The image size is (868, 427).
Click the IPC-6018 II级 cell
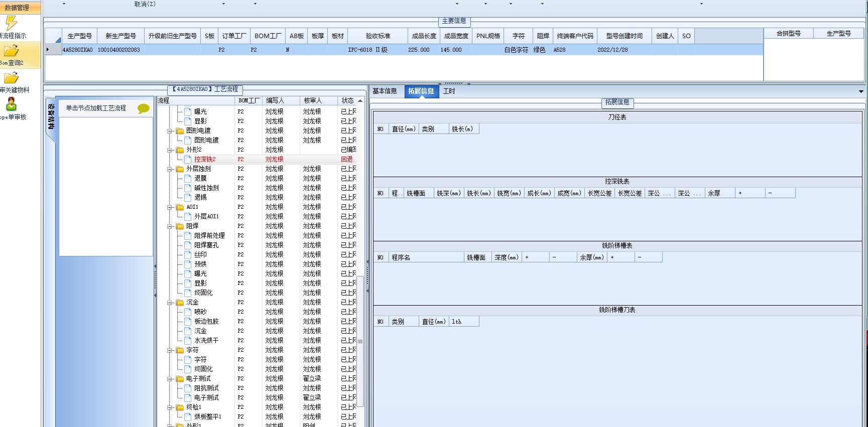coord(378,50)
